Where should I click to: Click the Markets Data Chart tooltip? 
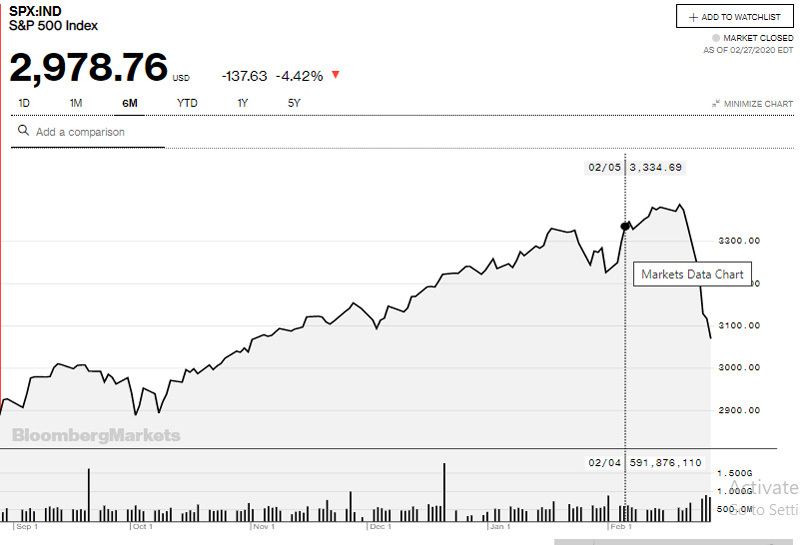[693, 274]
